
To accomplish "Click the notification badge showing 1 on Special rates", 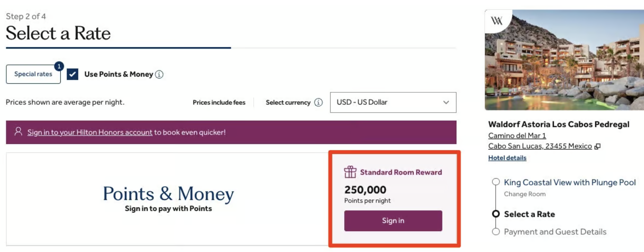I will [x=58, y=67].
